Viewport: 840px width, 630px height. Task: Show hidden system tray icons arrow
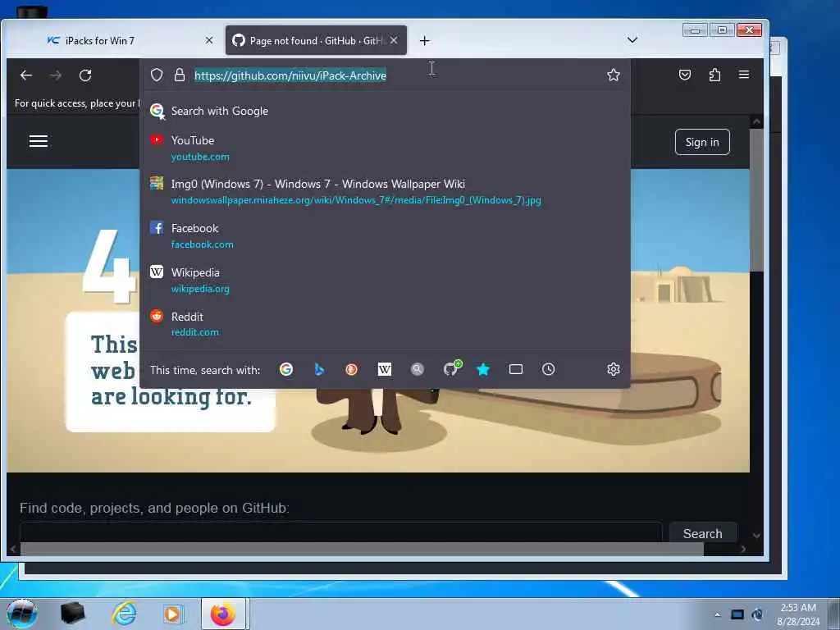pyautogui.click(x=717, y=614)
